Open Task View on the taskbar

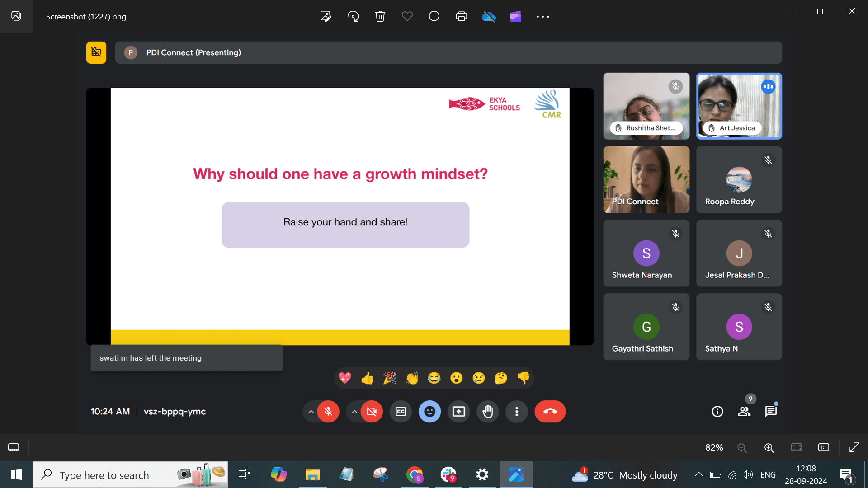point(244,474)
